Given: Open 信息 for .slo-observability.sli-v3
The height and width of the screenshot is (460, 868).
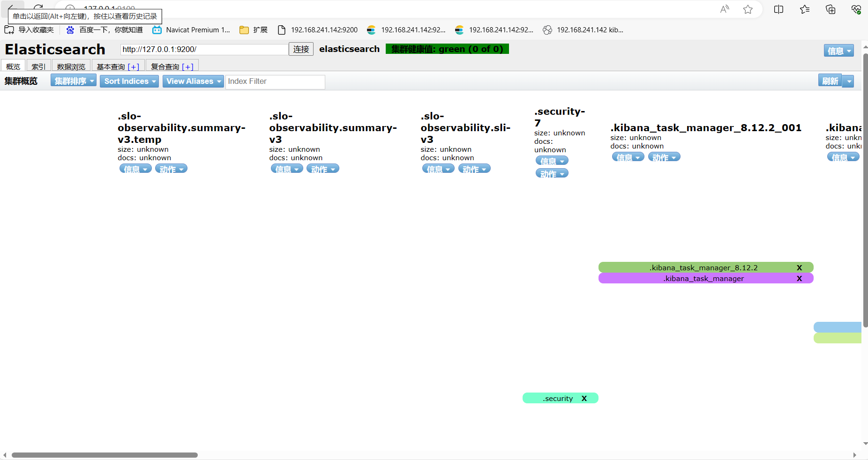Looking at the screenshot, I should (438, 169).
